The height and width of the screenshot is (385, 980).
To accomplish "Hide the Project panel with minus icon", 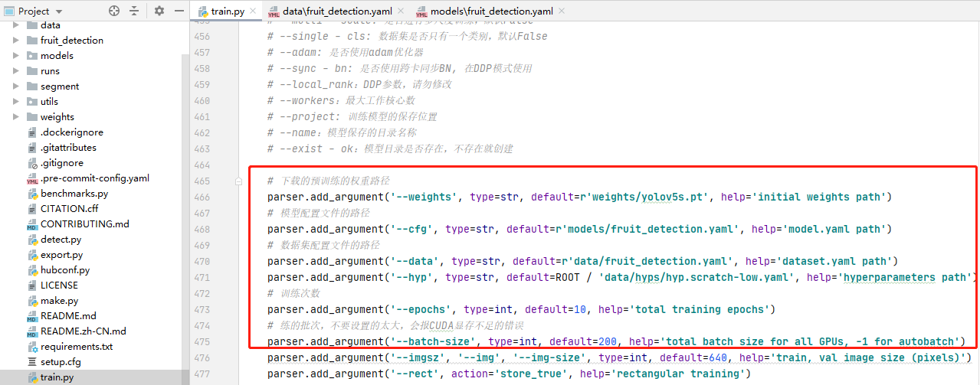I will point(179,11).
